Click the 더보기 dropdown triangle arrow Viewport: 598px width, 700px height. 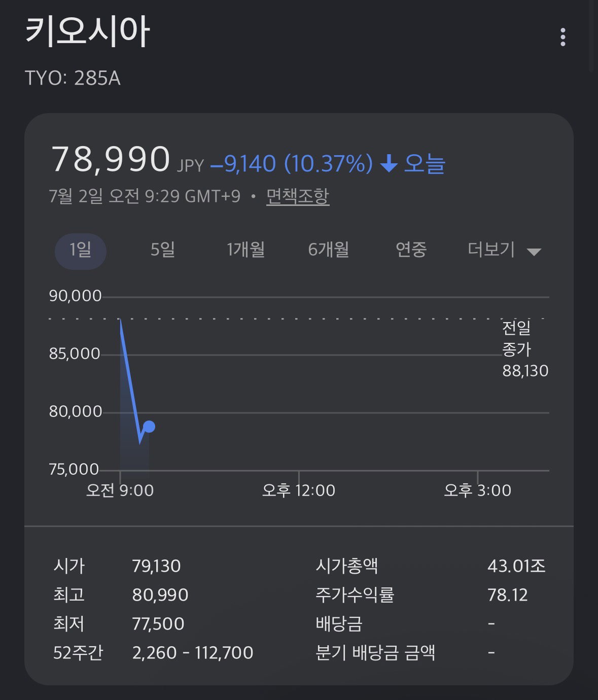pyautogui.click(x=534, y=252)
